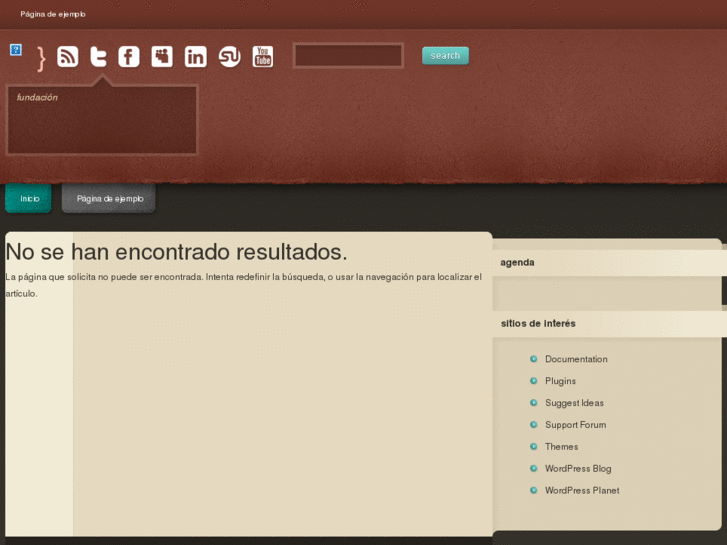The width and height of the screenshot is (727, 545).
Task: Click the No se han encontrado resultados heading
Action: click(176, 252)
